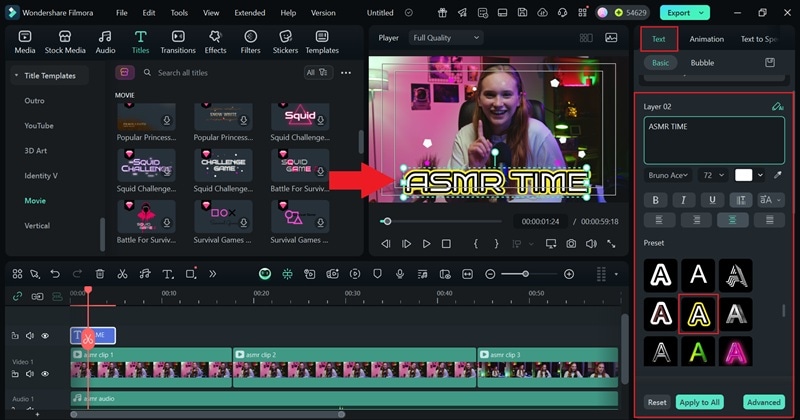Click the Advanced button
Image resolution: width=800 pixels, height=420 pixels.
pyautogui.click(x=764, y=402)
